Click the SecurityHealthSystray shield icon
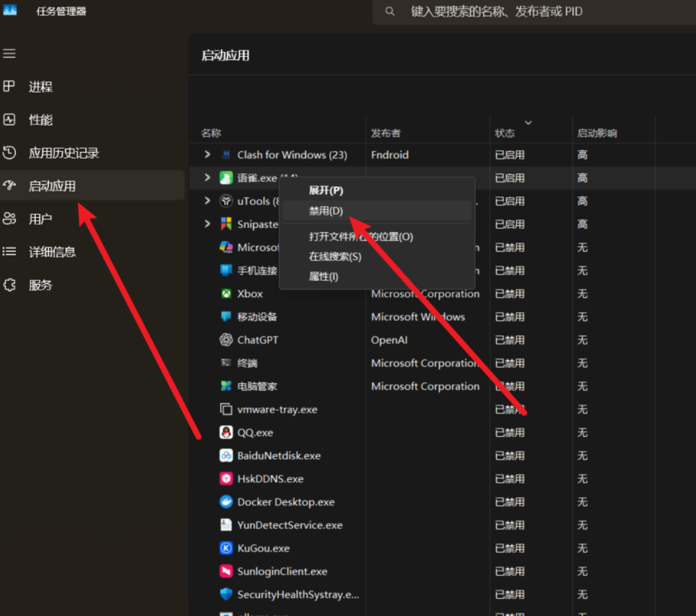Viewport: 696px width, 616px height. pos(226,594)
